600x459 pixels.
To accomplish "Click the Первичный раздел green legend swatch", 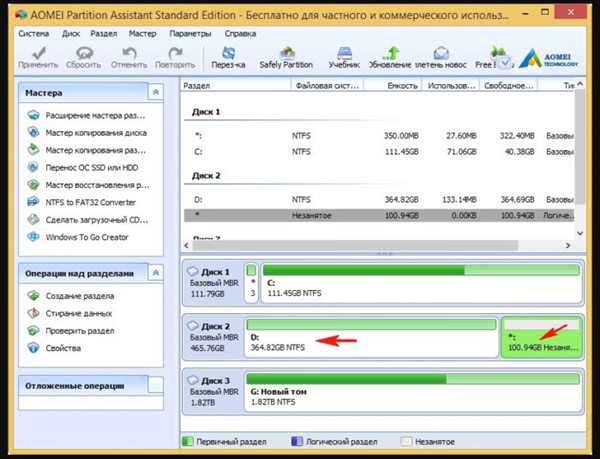I will [x=188, y=442].
